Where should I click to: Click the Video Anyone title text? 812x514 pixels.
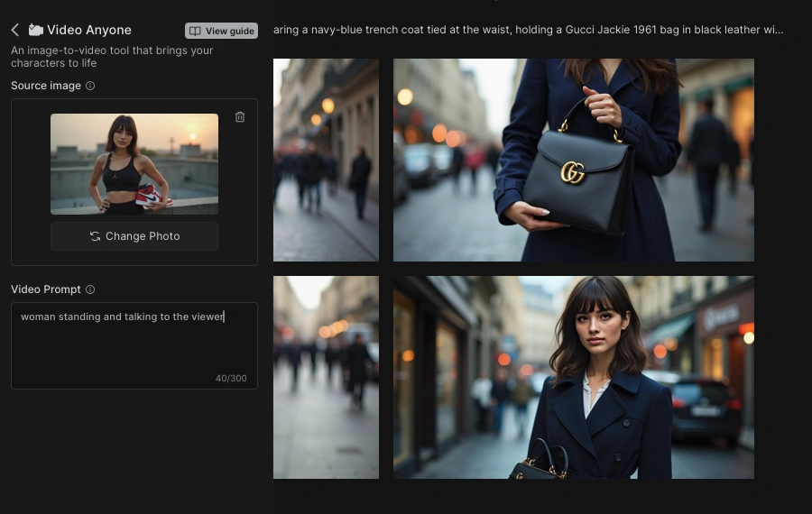click(89, 30)
